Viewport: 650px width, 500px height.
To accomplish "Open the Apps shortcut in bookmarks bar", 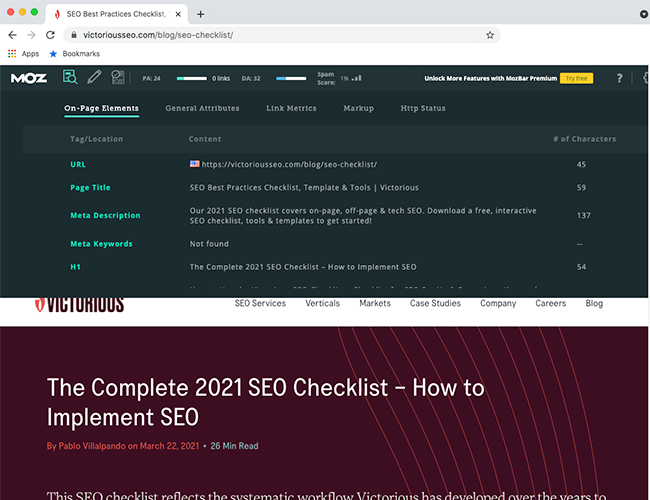I will [23, 53].
